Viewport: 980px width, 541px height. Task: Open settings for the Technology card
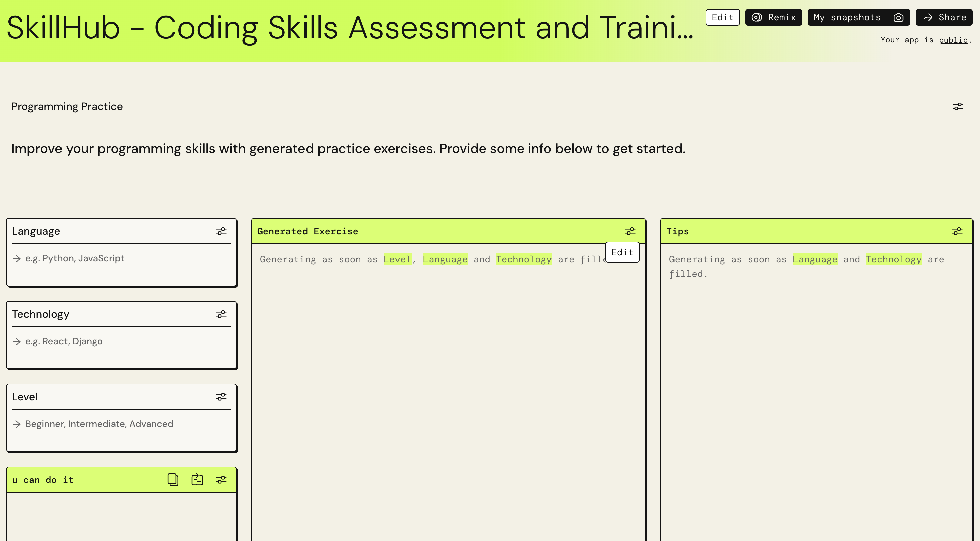pyautogui.click(x=221, y=314)
